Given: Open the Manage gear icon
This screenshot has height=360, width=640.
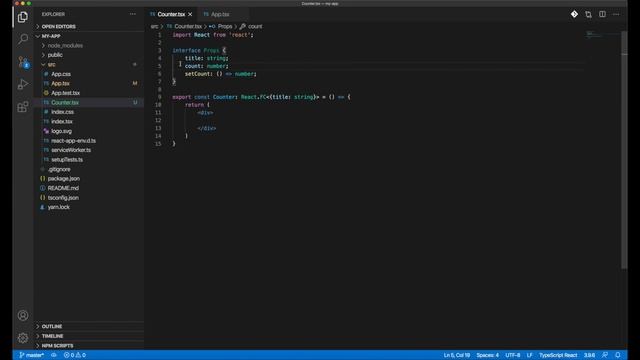Looking at the screenshot, I should [x=23, y=338].
